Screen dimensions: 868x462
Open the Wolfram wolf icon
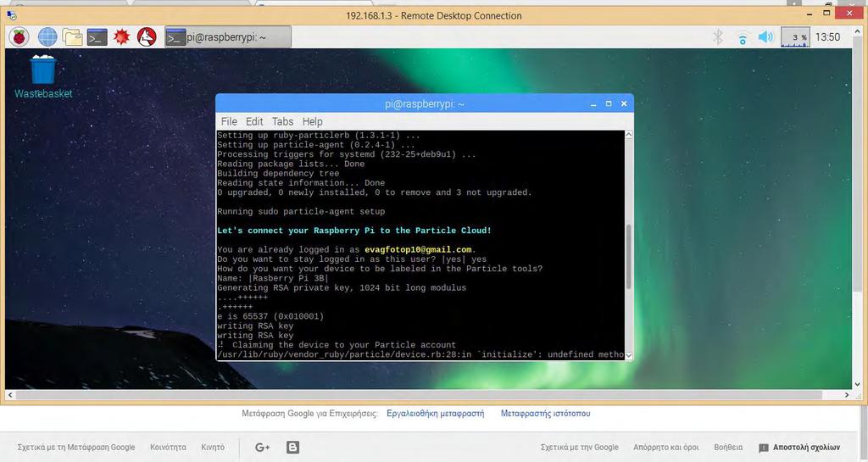[x=147, y=37]
